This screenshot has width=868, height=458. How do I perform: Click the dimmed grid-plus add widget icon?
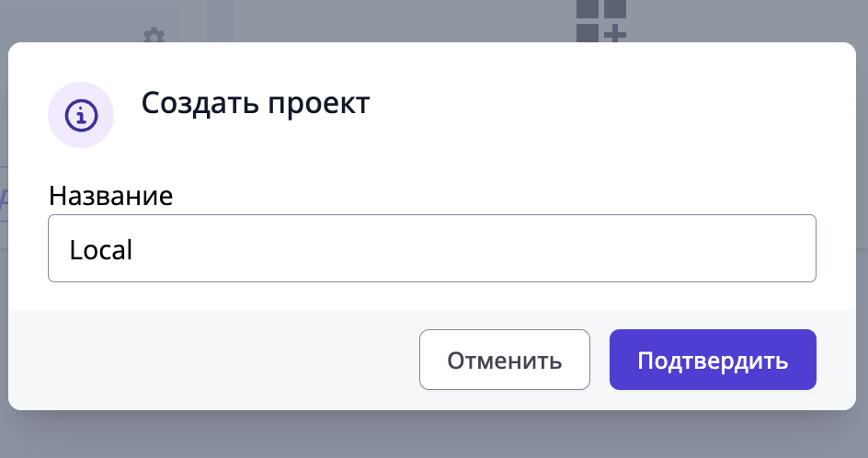click(601, 21)
